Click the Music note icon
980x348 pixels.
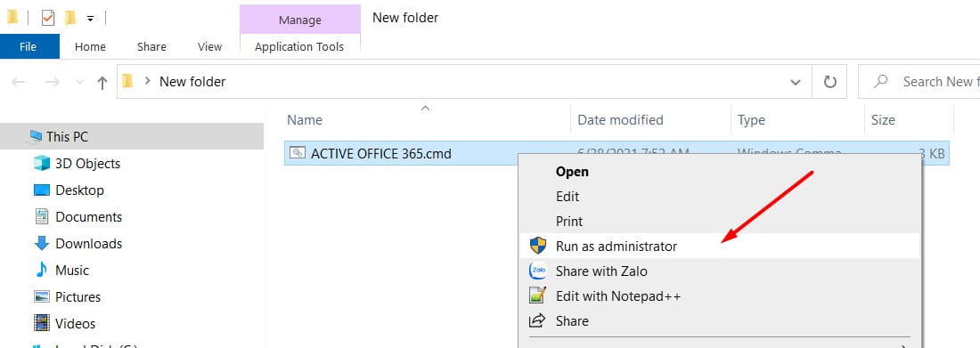click(x=41, y=270)
